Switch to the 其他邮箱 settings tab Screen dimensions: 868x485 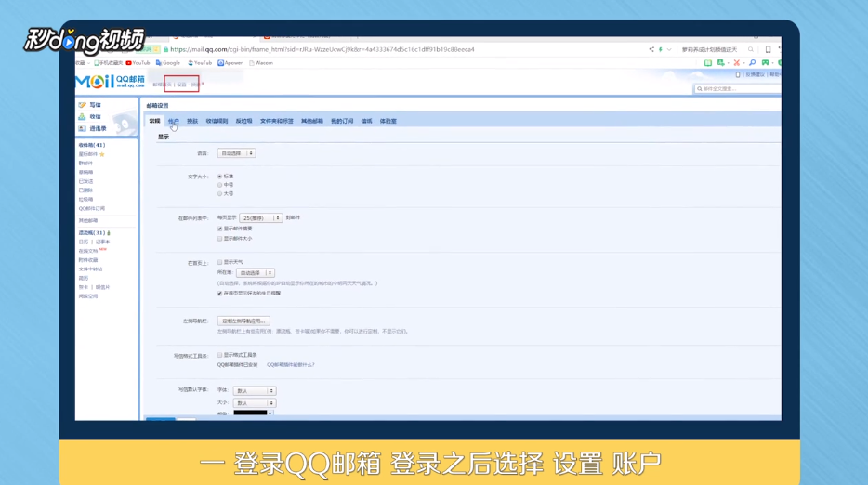311,121
